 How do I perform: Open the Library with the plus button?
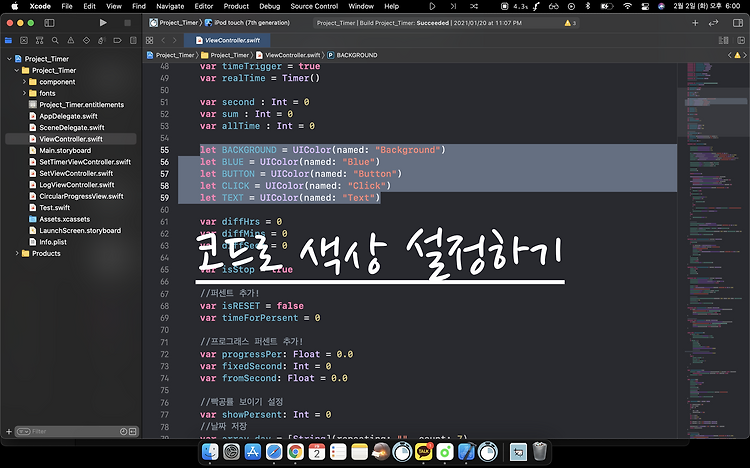coord(695,22)
